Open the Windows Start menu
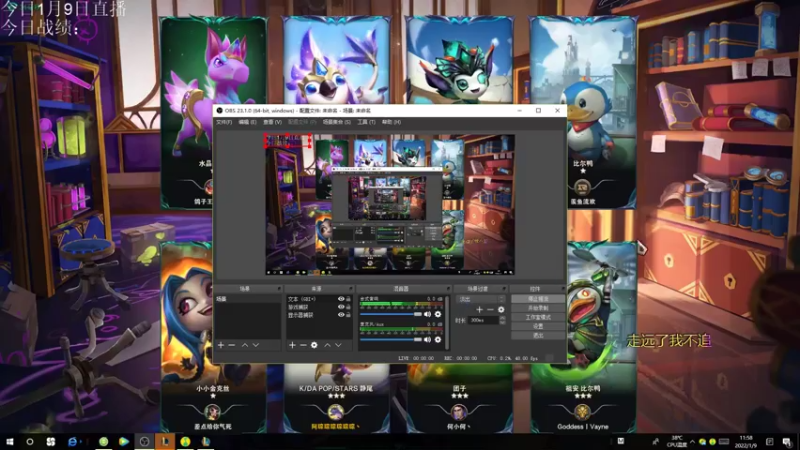 [10, 442]
